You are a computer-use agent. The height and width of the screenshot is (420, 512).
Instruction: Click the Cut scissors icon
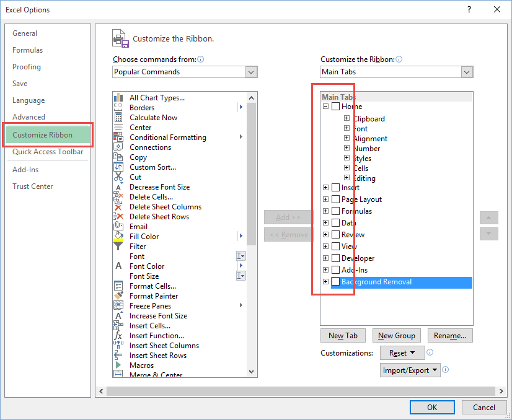[x=118, y=177]
